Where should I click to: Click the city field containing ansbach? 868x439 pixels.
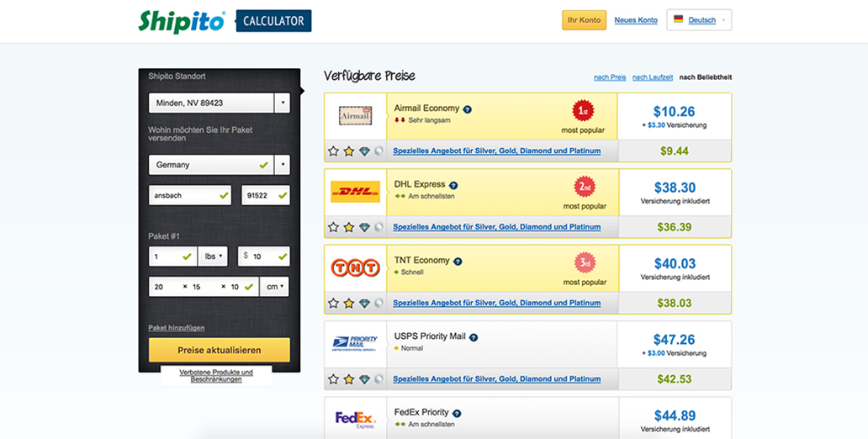point(190,195)
